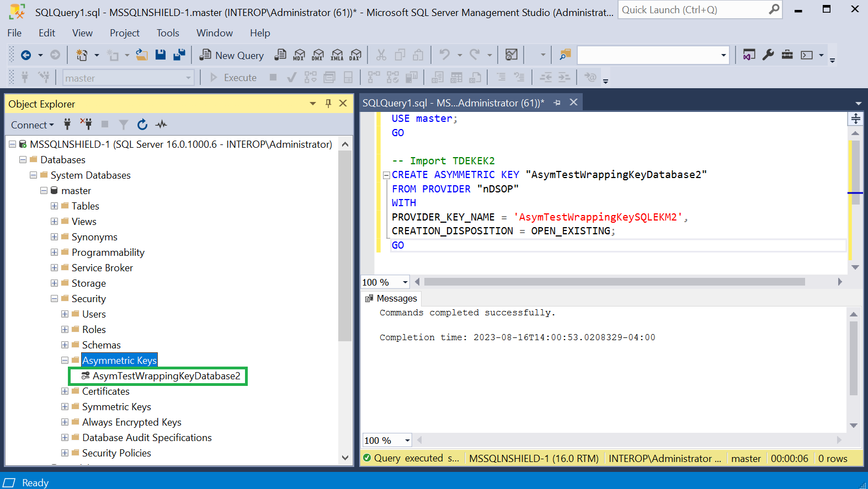Click the find combo box in the toolbar

(653, 55)
